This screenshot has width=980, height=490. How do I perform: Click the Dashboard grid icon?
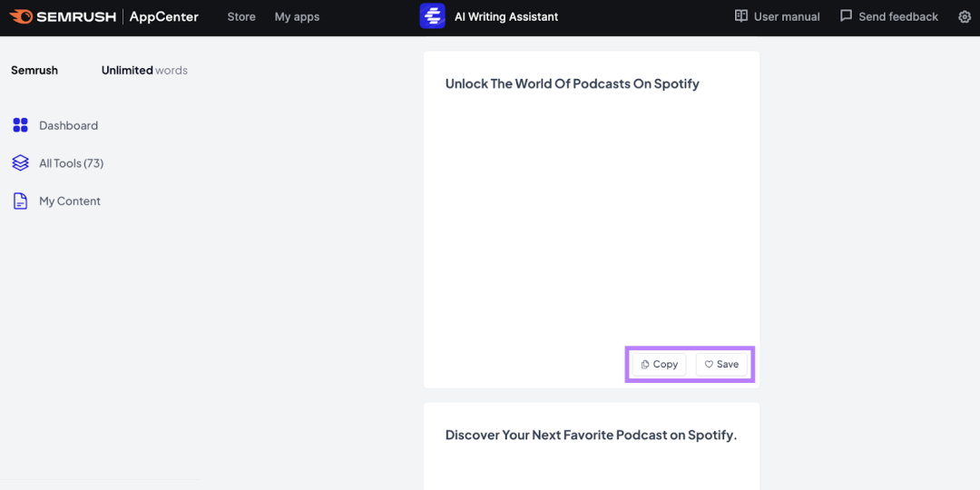21,125
